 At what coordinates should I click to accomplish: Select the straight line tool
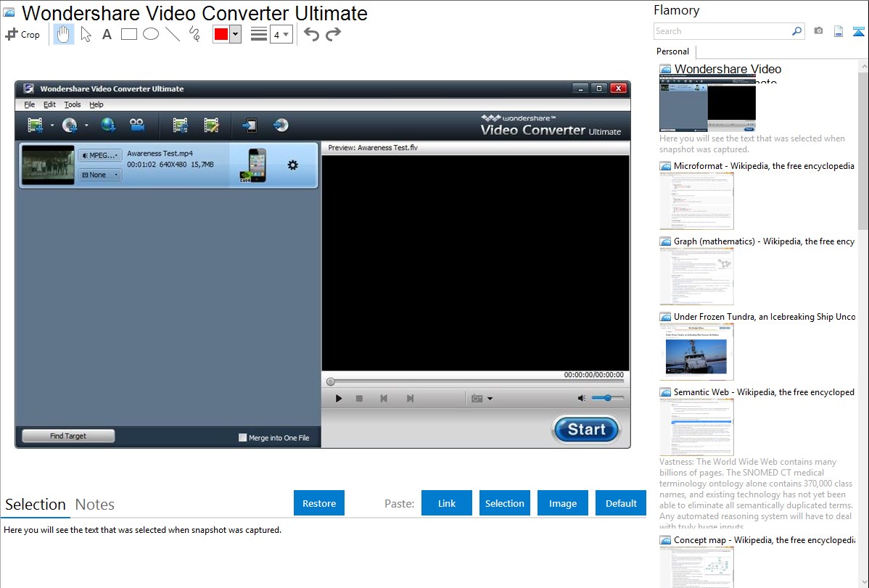173,34
